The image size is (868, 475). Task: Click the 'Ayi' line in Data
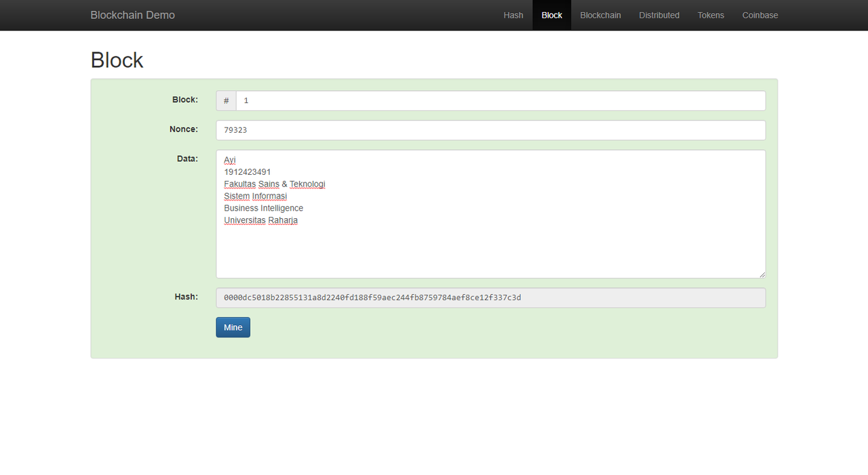coord(230,160)
